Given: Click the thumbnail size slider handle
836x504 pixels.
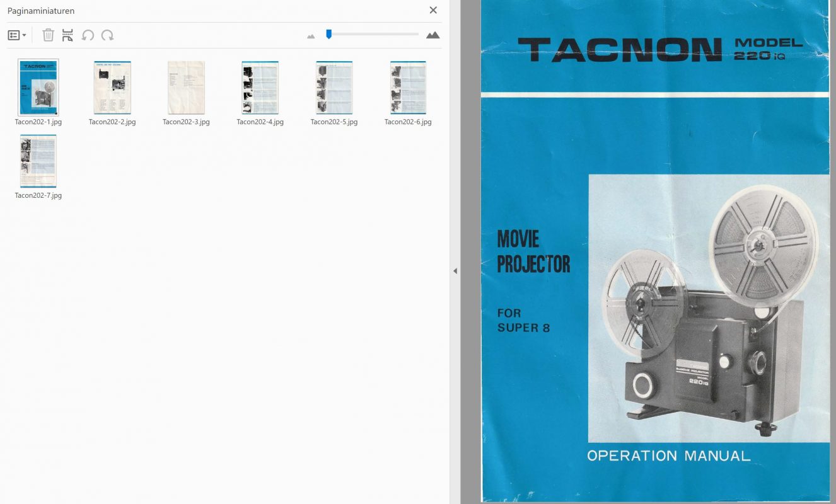Looking at the screenshot, I should click(328, 34).
